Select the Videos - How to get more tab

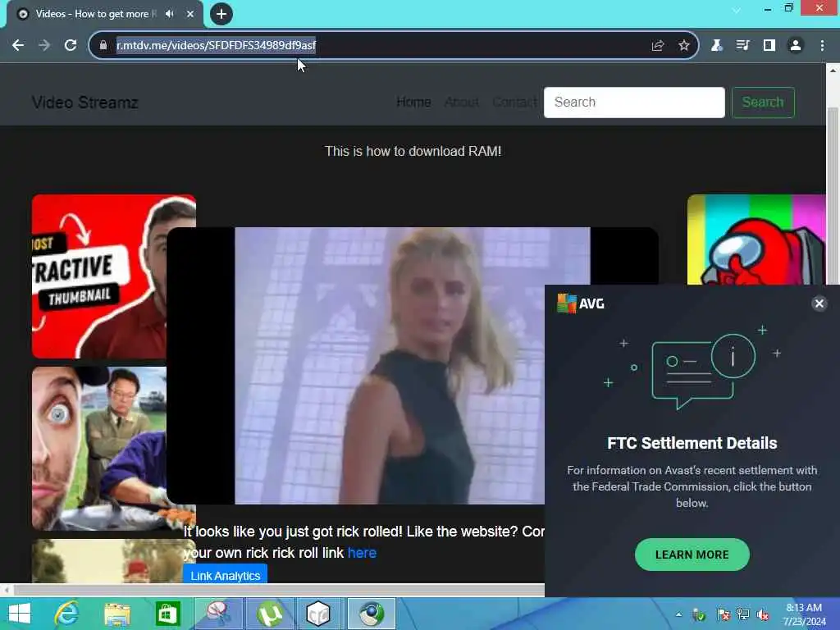[96, 14]
